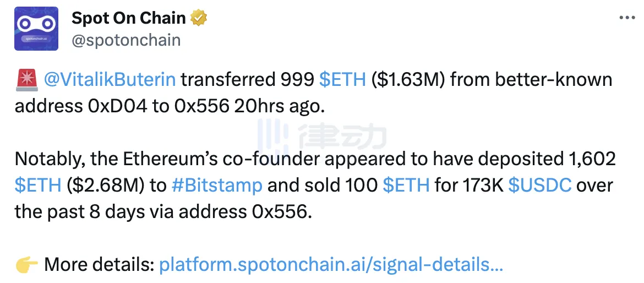Screen dimensions: 644x283
Task: Click the $ETH cashtag before ($2.68M)
Action: [x=38, y=185]
